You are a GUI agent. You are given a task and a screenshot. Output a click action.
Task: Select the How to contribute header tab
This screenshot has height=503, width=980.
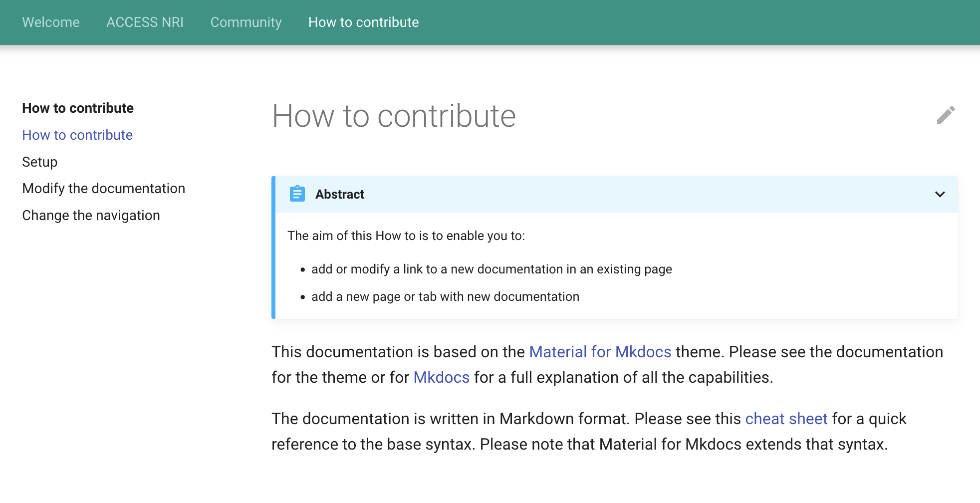(x=363, y=22)
